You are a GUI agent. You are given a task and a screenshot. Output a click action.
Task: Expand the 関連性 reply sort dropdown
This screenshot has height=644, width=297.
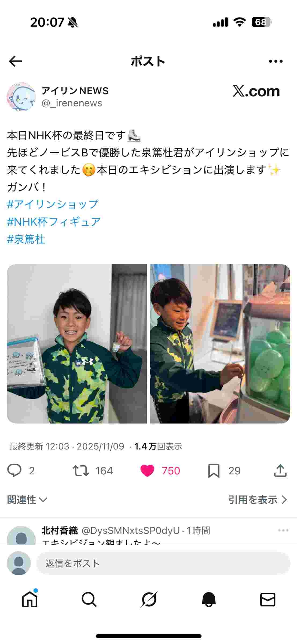pyautogui.click(x=27, y=500)
